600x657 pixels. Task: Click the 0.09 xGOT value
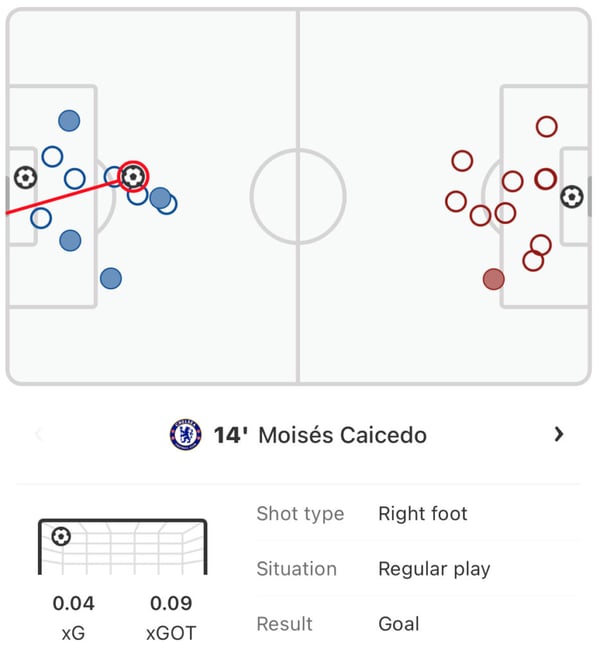point(171,603)
